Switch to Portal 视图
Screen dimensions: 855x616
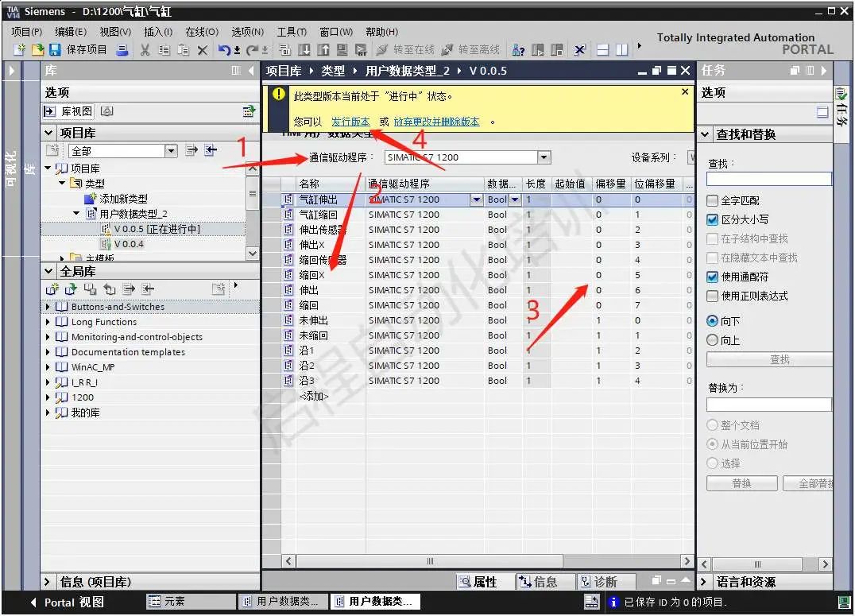(x=68, y=602)
